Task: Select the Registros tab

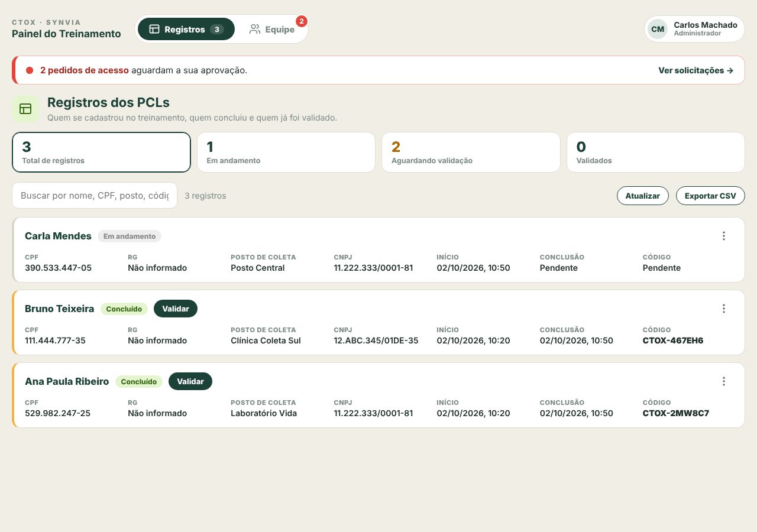Action: [x=186, y=29]
